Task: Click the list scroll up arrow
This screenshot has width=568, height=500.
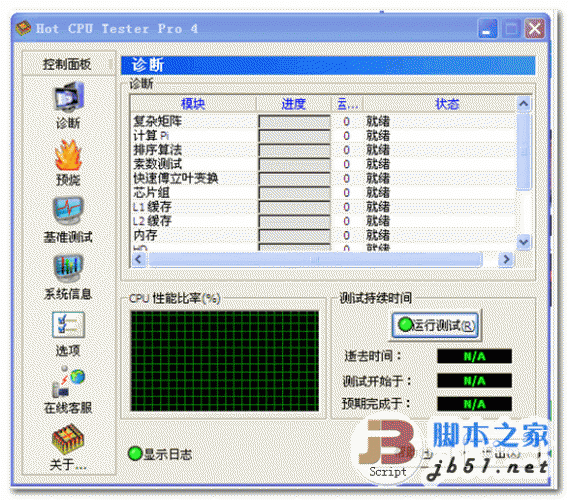Action: click(524, 104)
